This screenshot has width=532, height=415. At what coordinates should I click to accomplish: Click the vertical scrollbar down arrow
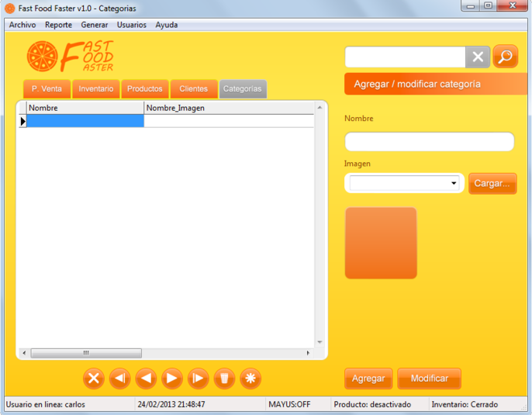[320, 342]
